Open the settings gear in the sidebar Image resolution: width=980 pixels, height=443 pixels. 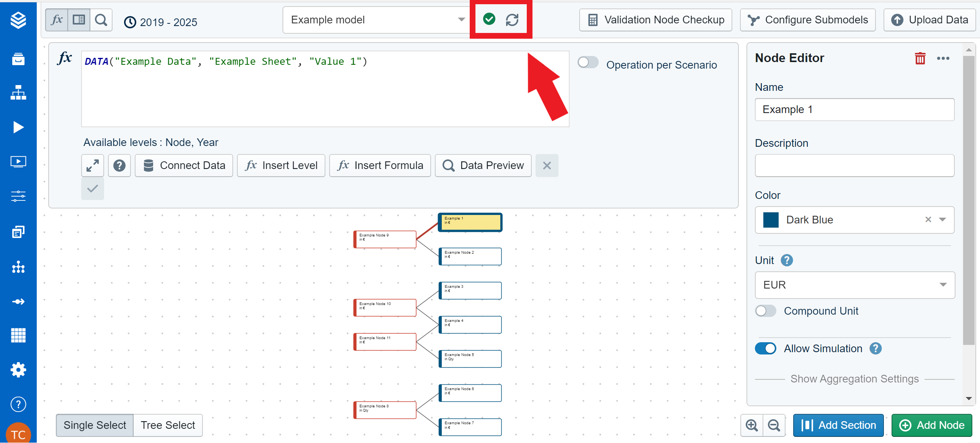click(18, 370)
